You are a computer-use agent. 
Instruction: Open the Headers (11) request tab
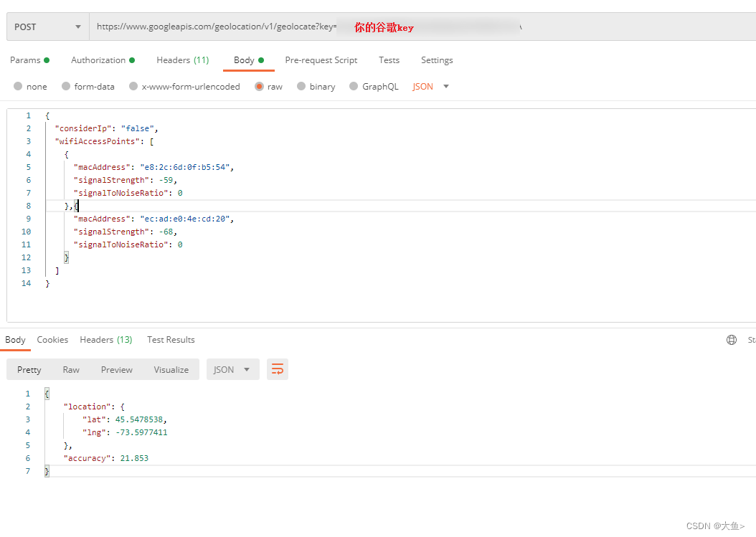pyautogui.click(x=182, y=60)
